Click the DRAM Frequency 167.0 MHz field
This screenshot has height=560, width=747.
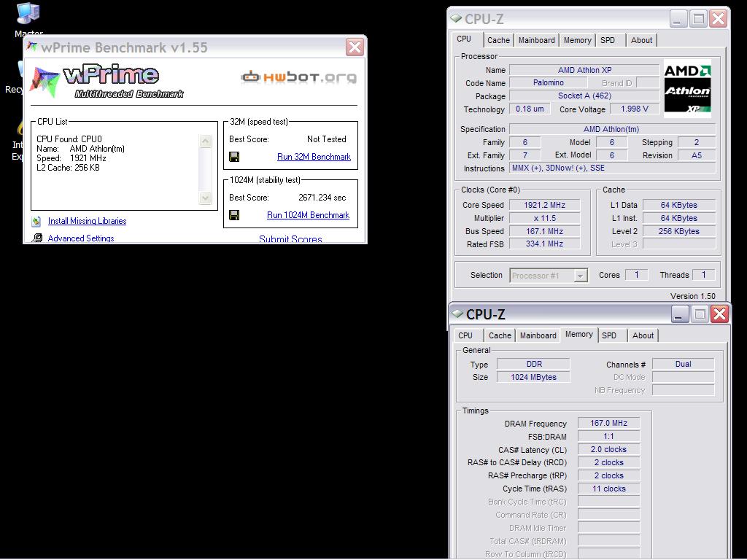608,424
